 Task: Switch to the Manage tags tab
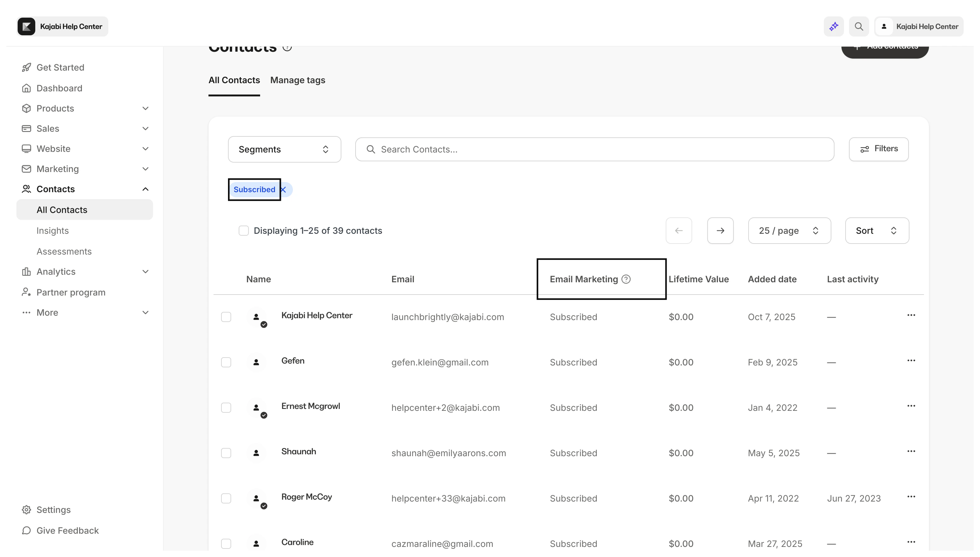298,80
